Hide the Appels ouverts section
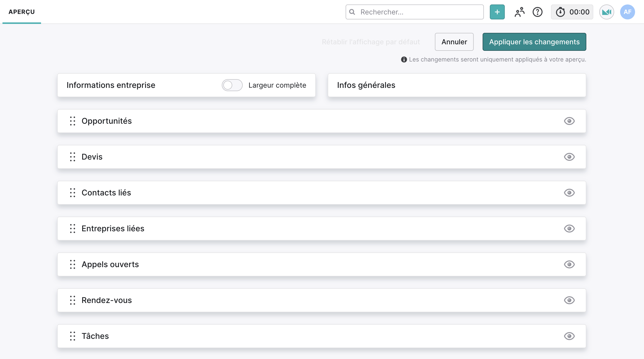The width and height of the screenshot is (644, 359). click(569, 264)
